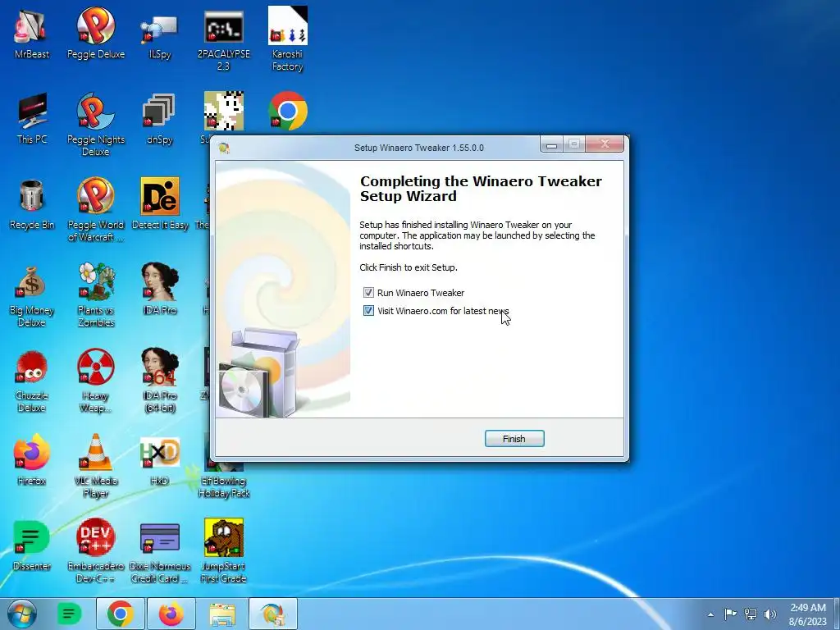Screen dimensions: 840x630
Task: Select This PC desktop icon
Action: coord(32,118)
